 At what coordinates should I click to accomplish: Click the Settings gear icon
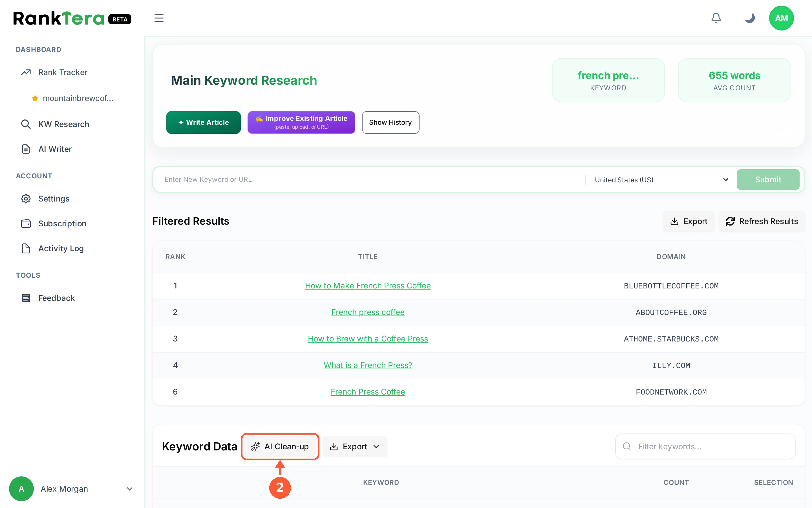point(26,199)
